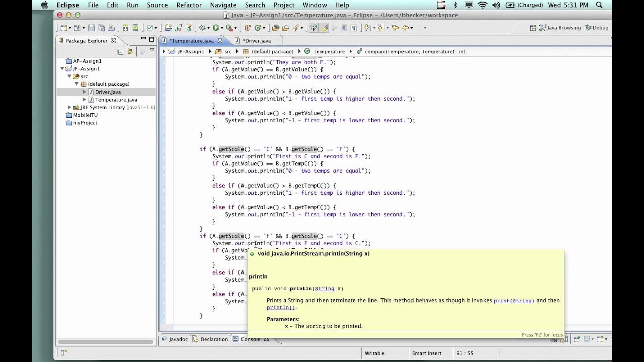This screenshot has height=362, width=644.
Task: Open the Refactor menu
Action: pos(189,5)
